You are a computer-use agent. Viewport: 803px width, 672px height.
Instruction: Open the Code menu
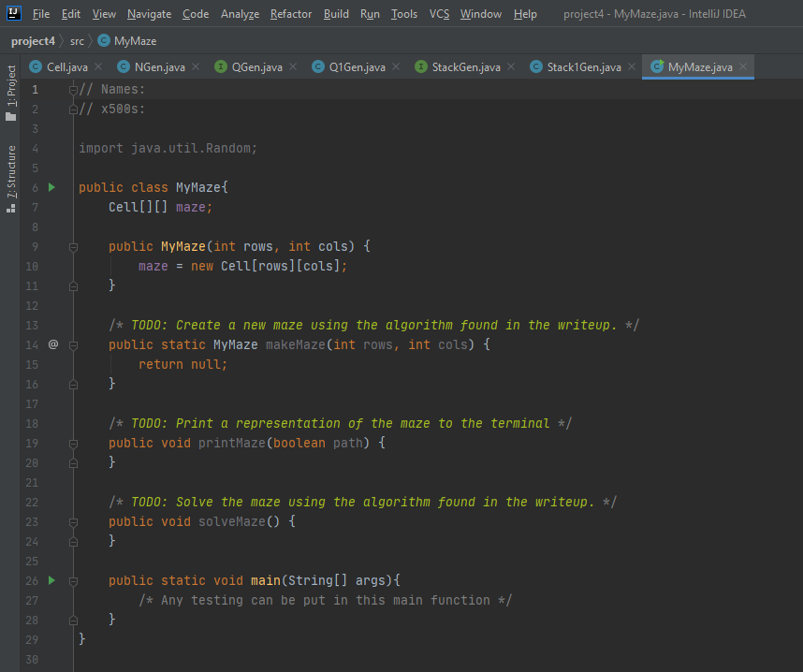click(196, 14)
